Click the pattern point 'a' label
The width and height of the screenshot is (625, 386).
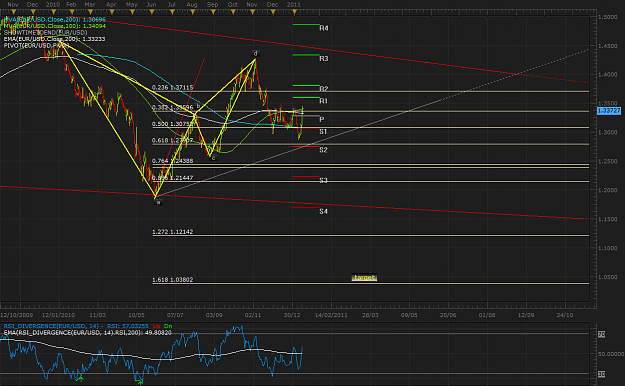point(158,203)
